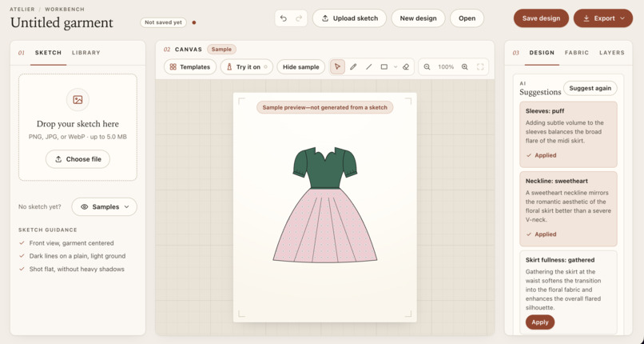Screen dimensions: 644x344
Task: Click the Untitled garment title
Action: (x=62, y=22)
